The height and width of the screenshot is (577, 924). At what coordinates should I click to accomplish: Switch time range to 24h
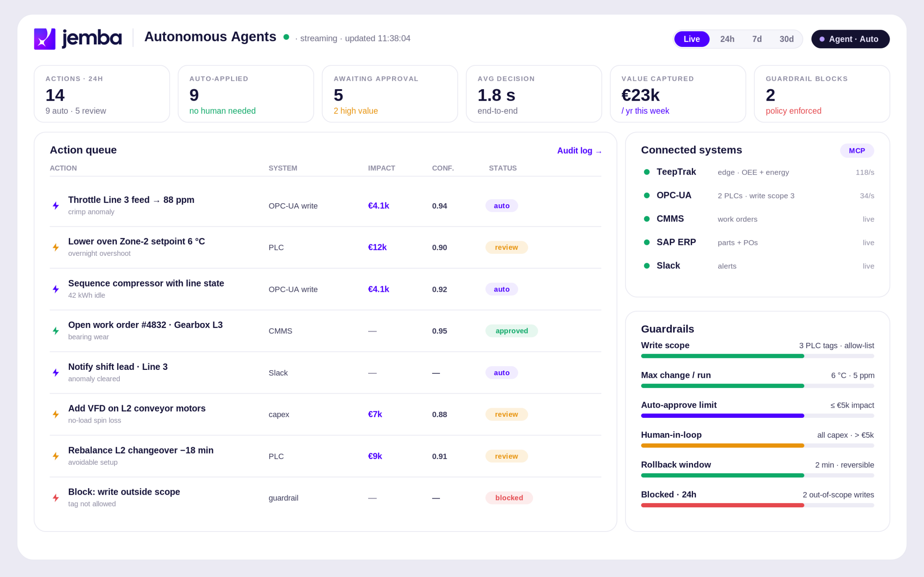click(x=727, y=39)
